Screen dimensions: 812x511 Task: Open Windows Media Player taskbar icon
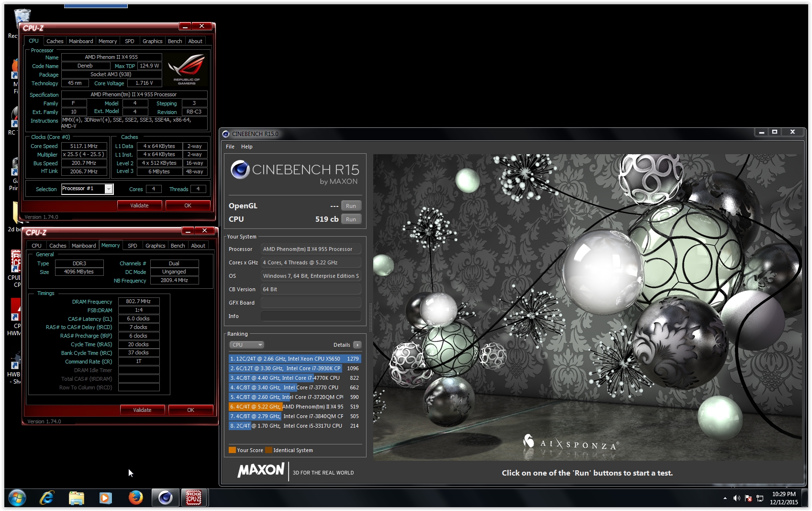click(106, 498)
